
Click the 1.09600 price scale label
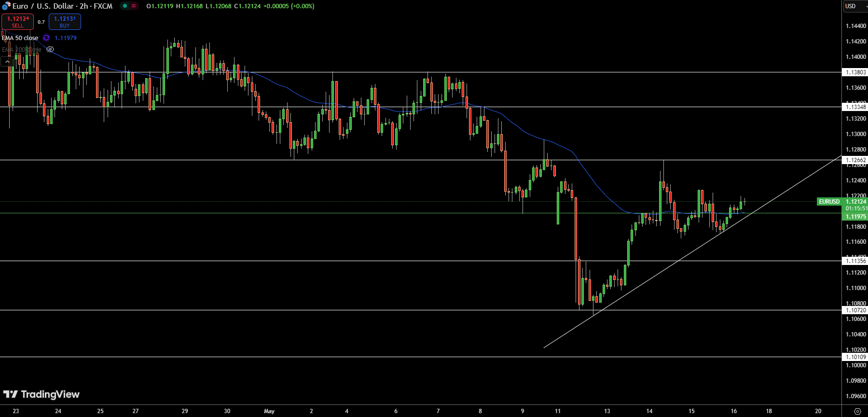(x=856, y=396)
